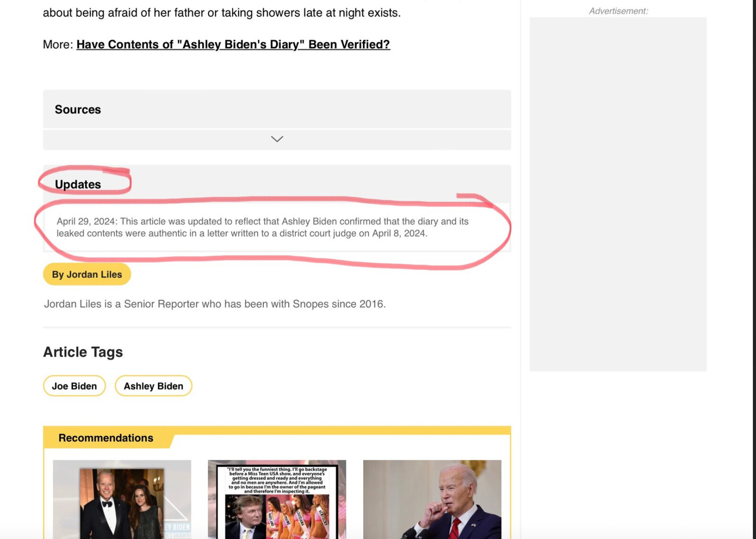
Task: Open recommendation with Trump pageant quote image
Action: click(x=277, y=499)
